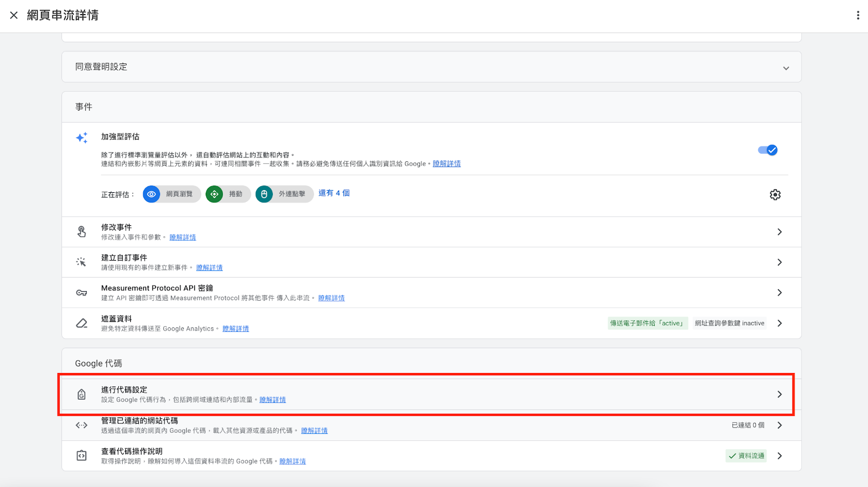
Task: Select the 外連點擊 chip label
Action: coord(292,194)
